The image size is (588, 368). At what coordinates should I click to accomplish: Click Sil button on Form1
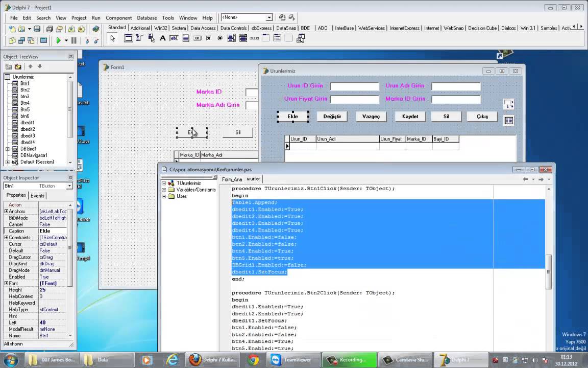238,132
